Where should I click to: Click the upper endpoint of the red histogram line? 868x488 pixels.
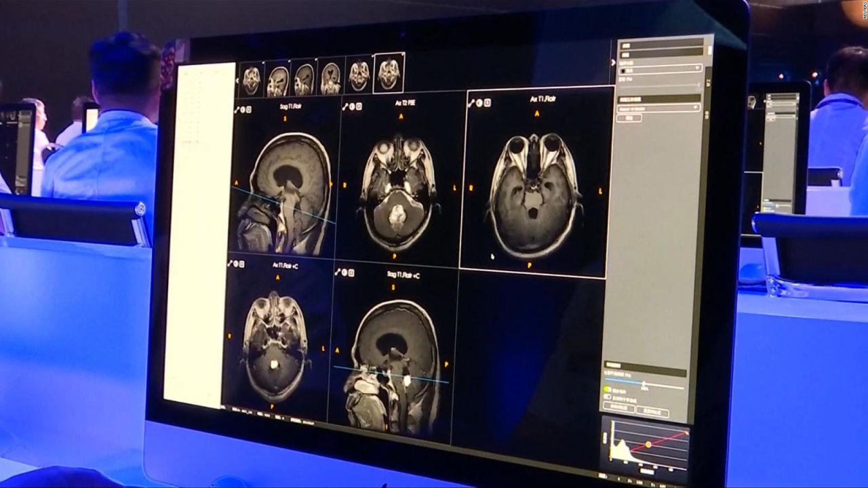(686, 432)
